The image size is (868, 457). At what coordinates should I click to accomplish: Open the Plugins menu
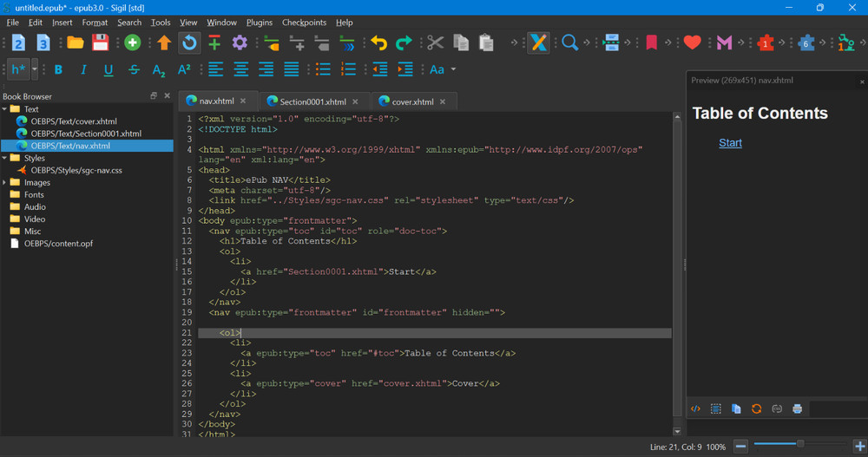(259, 23)
